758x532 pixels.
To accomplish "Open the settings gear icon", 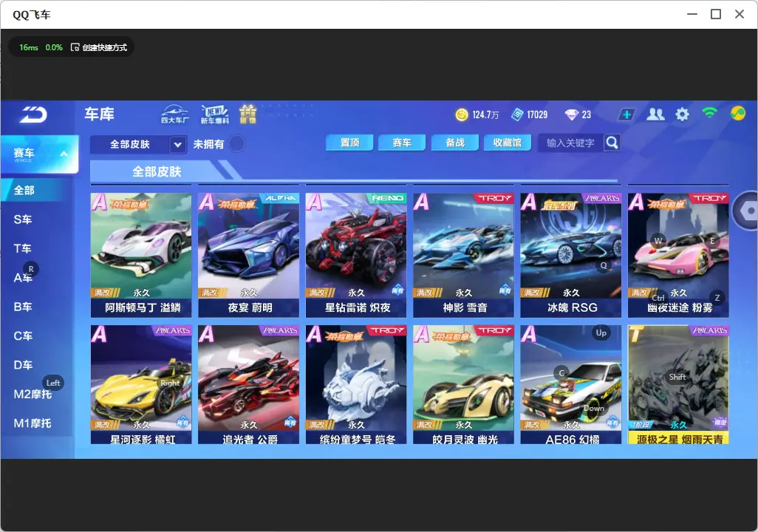I will coord(682,115).
